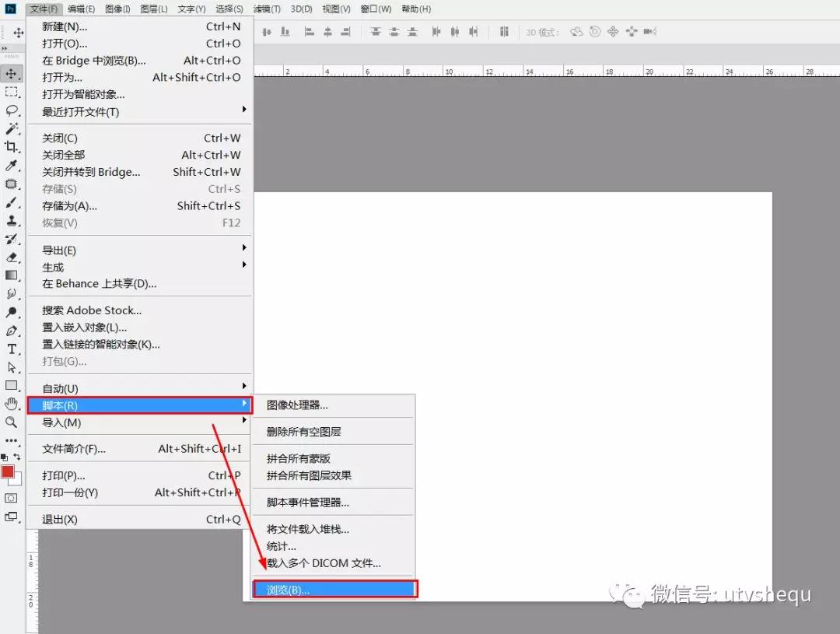840x634 pixels.
Task: Click the align-top-edges icon in options bar
Action: pyautogui.click(x=376, y=31)
